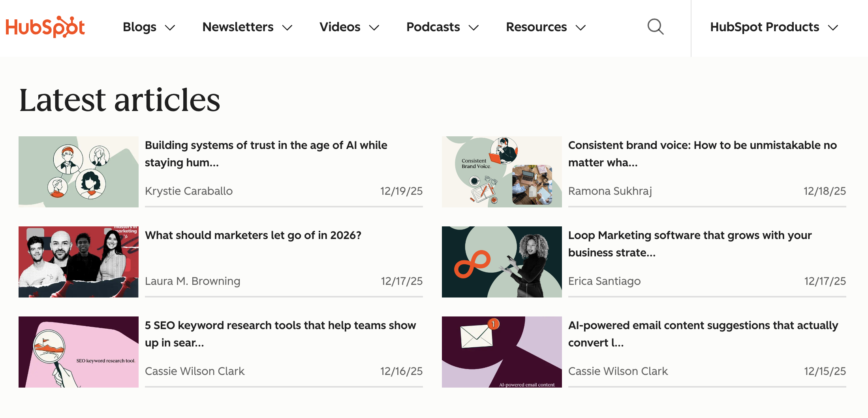Screen dimensions: 868x418
Task: Open the Loop Marketing software article
Action: [x=690, y=244]
